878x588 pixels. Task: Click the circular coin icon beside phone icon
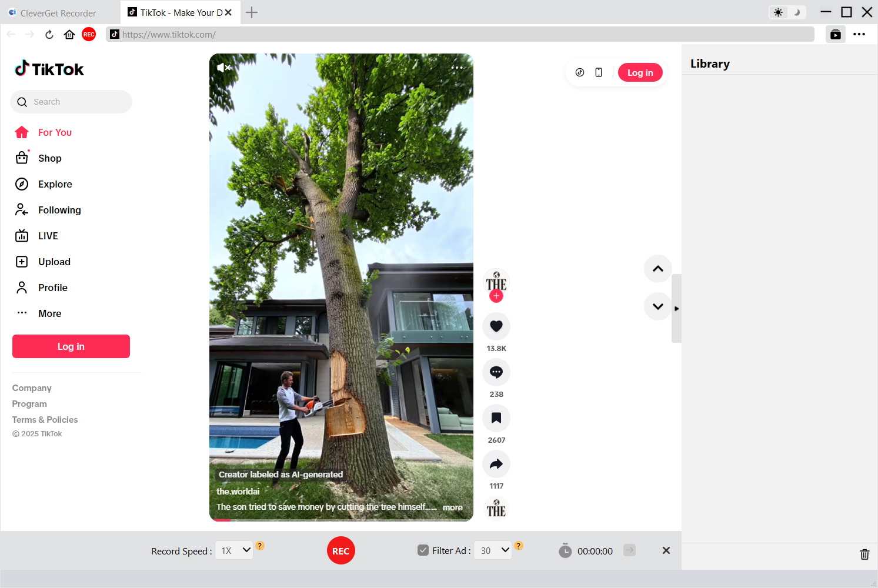[580, 72]
